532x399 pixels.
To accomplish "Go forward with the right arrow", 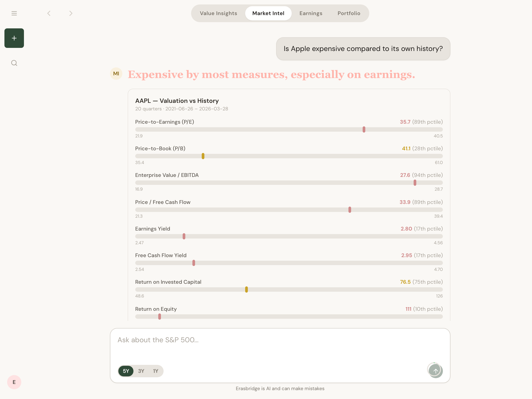I will coord(71,13).
